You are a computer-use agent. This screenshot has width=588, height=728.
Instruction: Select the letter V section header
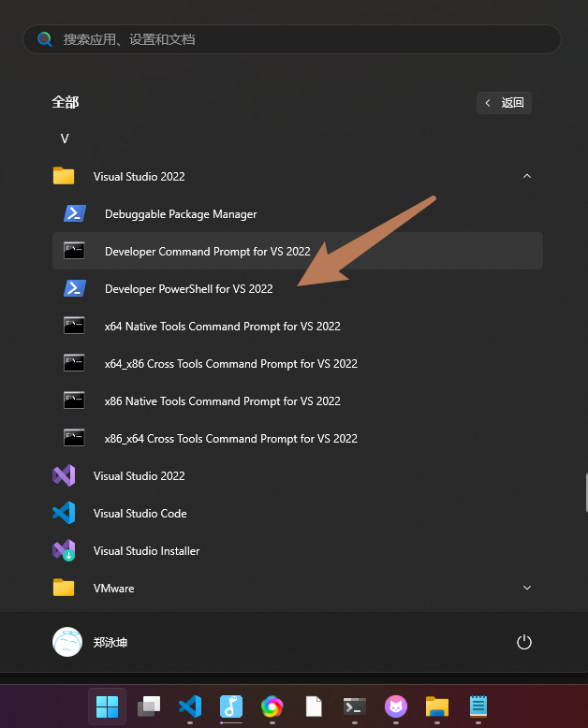65,138
